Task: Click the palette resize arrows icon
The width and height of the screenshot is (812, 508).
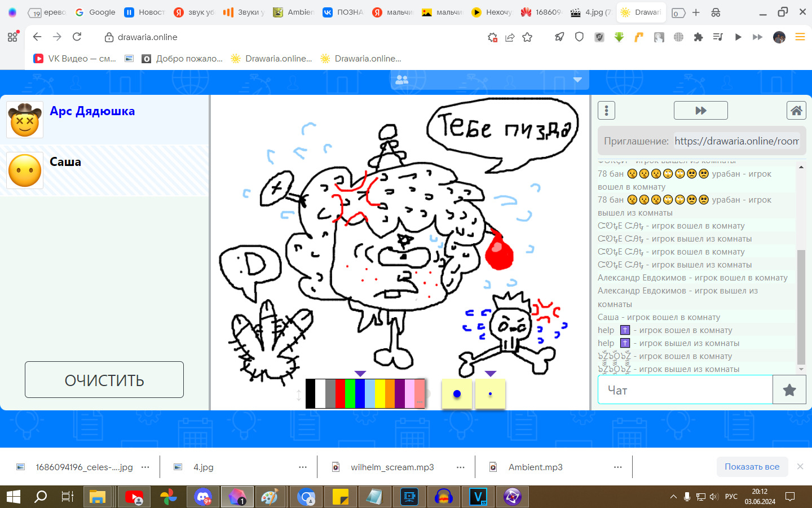Action: (299, 395)
